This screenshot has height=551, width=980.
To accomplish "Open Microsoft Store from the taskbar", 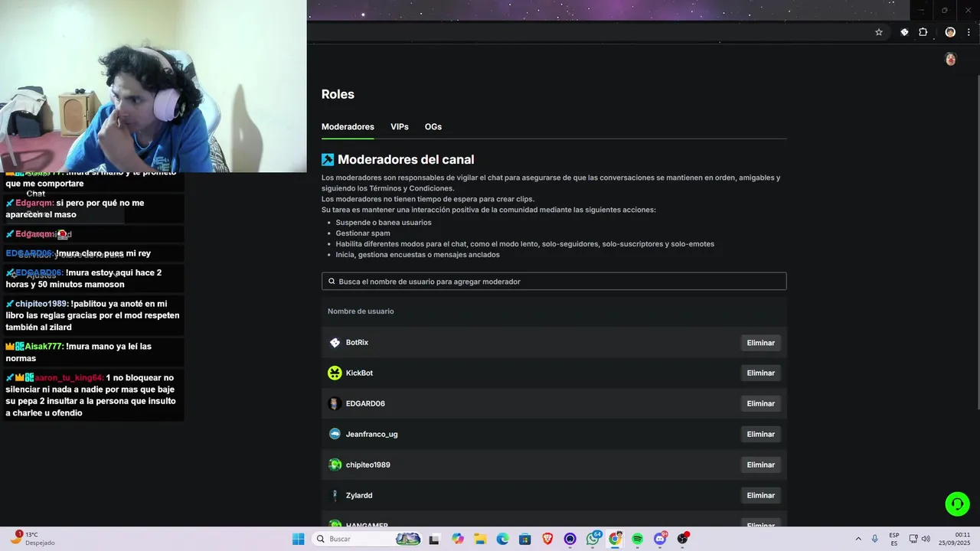I will 525,539.
